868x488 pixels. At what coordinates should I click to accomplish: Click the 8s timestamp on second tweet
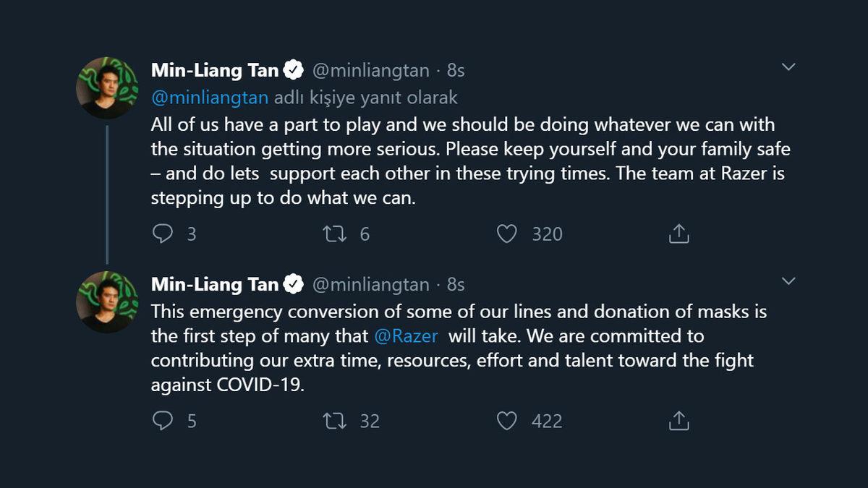point(456,285)
